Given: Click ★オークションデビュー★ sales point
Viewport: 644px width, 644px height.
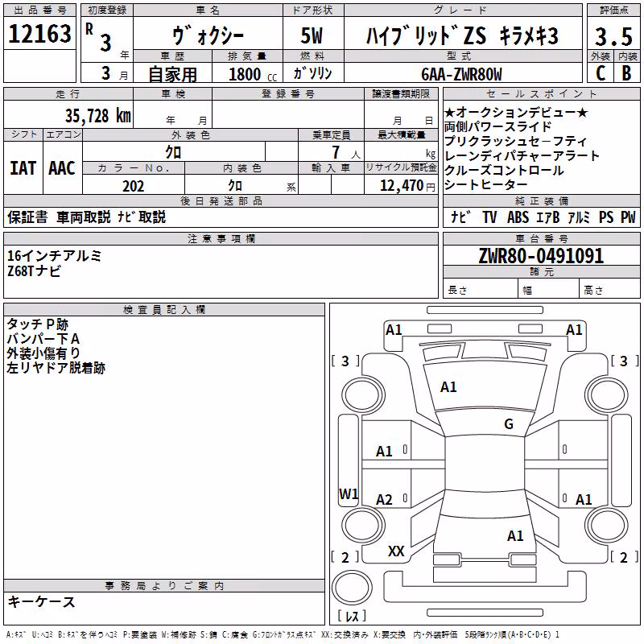Looking at the screenshot, I should tap(516, 113).
